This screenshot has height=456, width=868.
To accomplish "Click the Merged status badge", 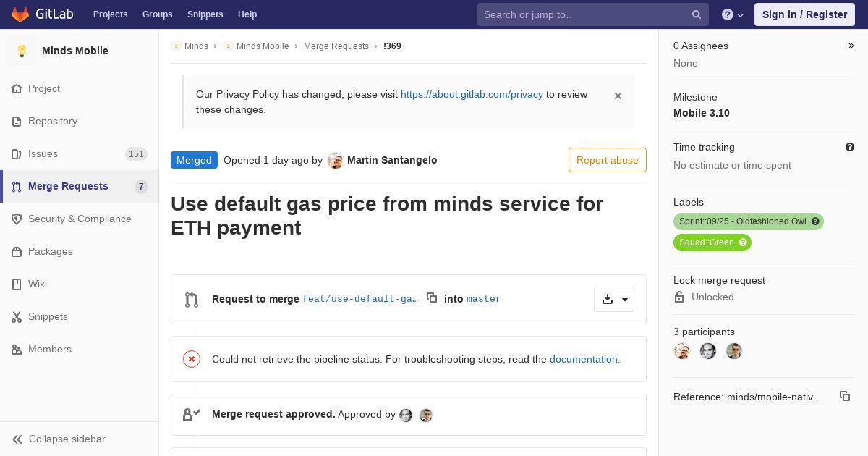I will click(194, 160).
